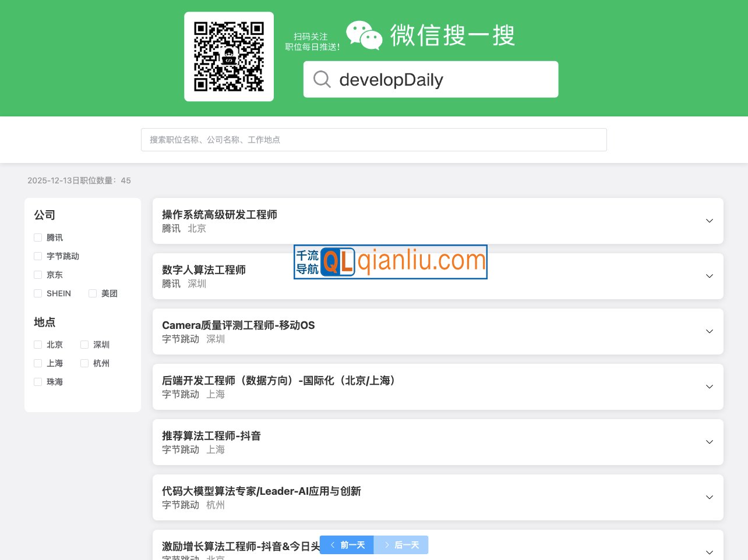Viewport: 748px width, 560px height.
Task: Enable the 深圳 location filter
Action: 84,344
